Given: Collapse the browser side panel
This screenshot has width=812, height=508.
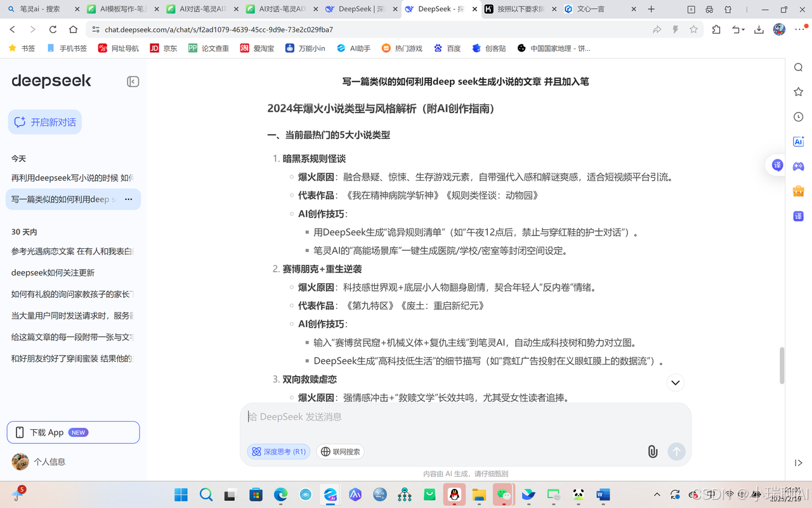Looking at the screenshot, I should pyautogui.click(x=799, y=463).
